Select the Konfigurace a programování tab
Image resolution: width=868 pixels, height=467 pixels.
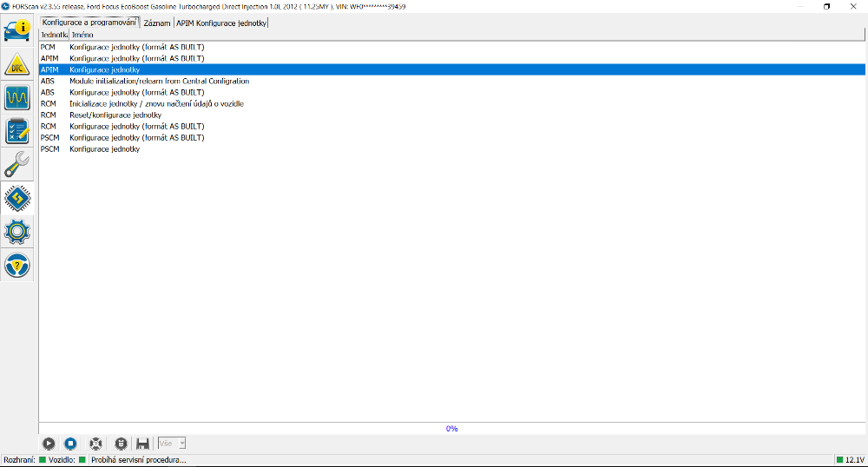click(x=89, y=22)
